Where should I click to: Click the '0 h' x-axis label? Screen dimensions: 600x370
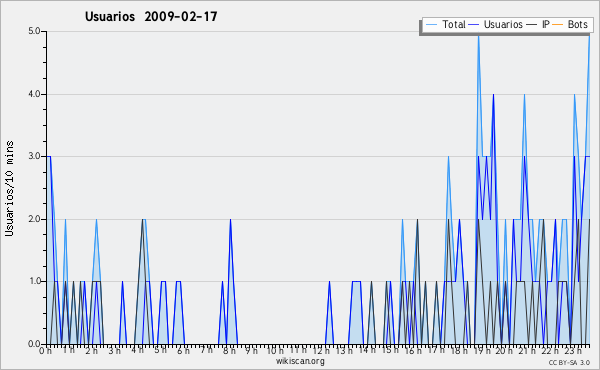point(45,351)
